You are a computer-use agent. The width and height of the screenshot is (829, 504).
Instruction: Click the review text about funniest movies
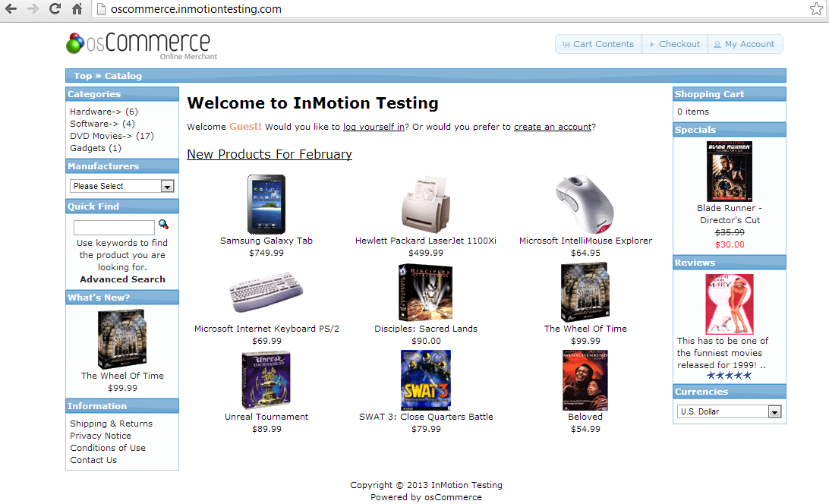coord(722,353)
